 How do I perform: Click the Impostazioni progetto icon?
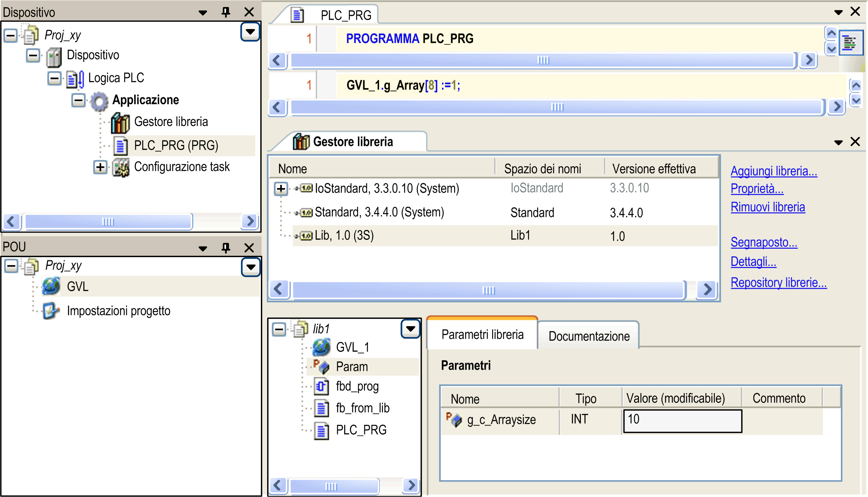[x=51, y=311]
